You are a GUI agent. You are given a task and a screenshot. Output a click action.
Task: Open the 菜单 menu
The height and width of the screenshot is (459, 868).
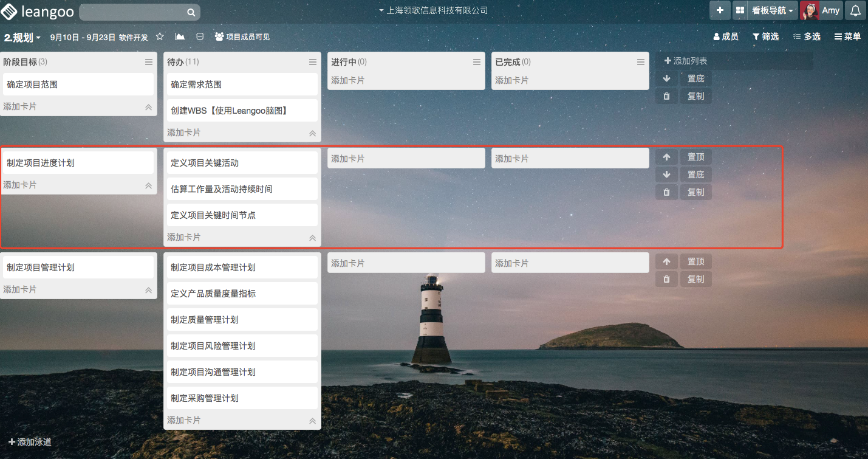pyautogui.click(x=847, y=37)
